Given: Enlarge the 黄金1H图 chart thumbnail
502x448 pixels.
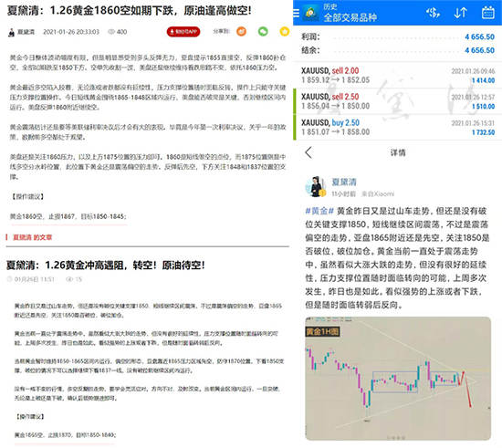Looking at the screenshot, I should (398, 379).
